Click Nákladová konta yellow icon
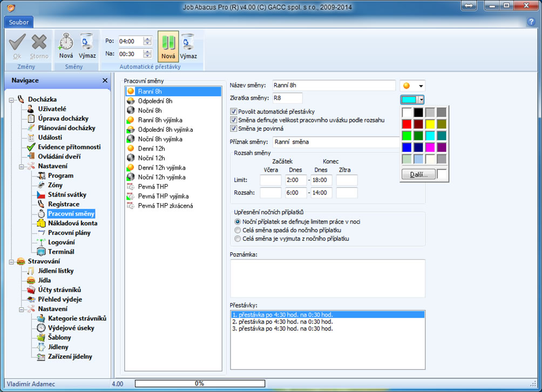This screenshot has width=542, height=392. click(41, 224)
